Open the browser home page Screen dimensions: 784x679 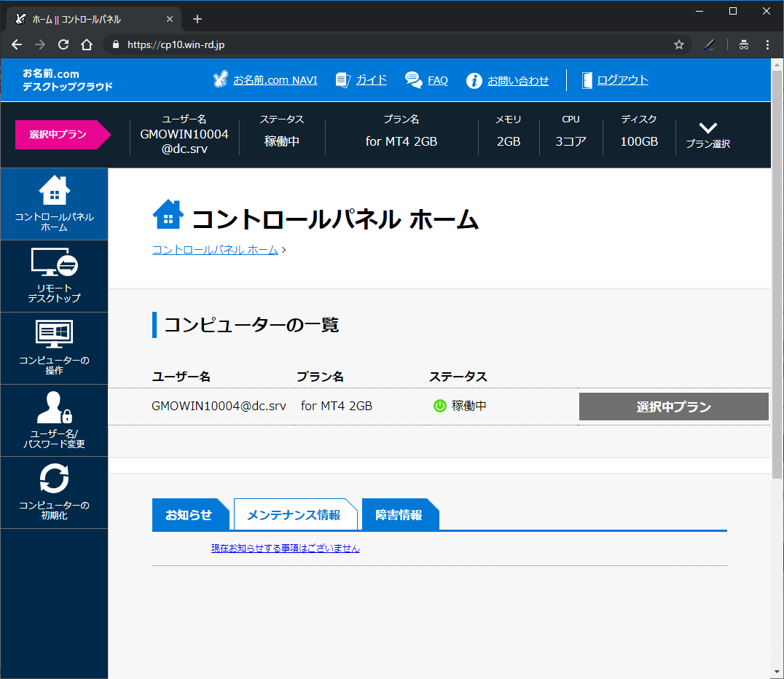click(x=87, y=44)
